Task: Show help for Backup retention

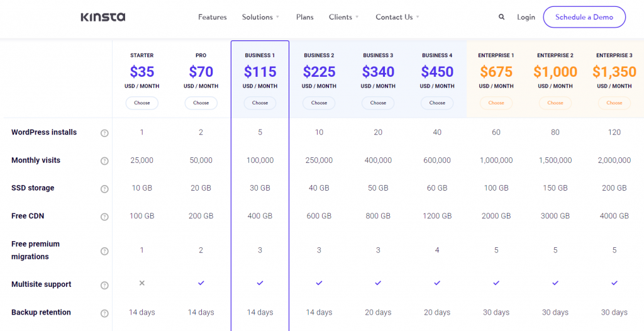Action: click(x=105, y=313)
